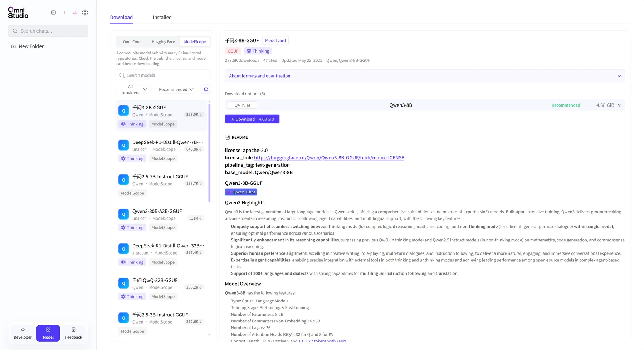Select the ModelScope source tab
The width and height of the screenshot is (644, 350).
(195, 42)
